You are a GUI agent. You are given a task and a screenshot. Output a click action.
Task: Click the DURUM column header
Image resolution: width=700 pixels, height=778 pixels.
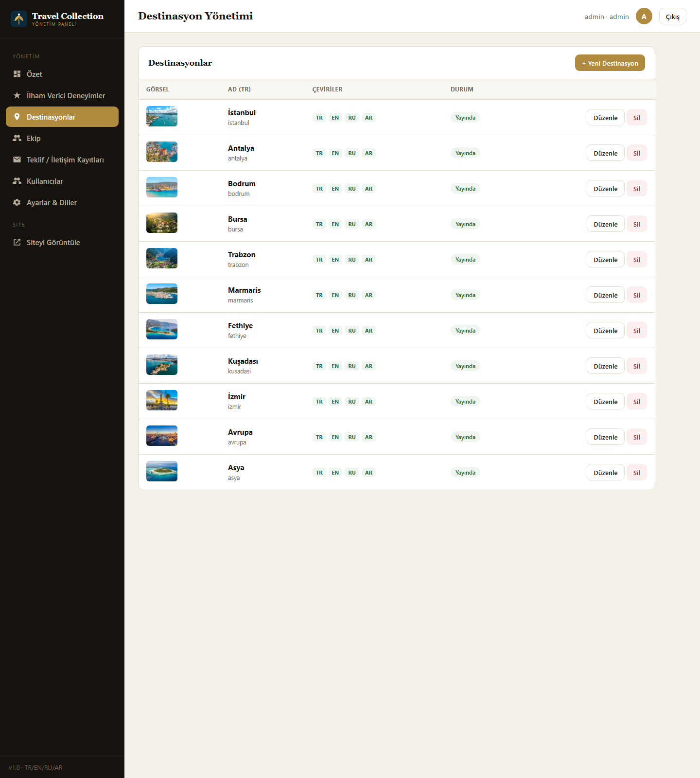click(462, 89)
